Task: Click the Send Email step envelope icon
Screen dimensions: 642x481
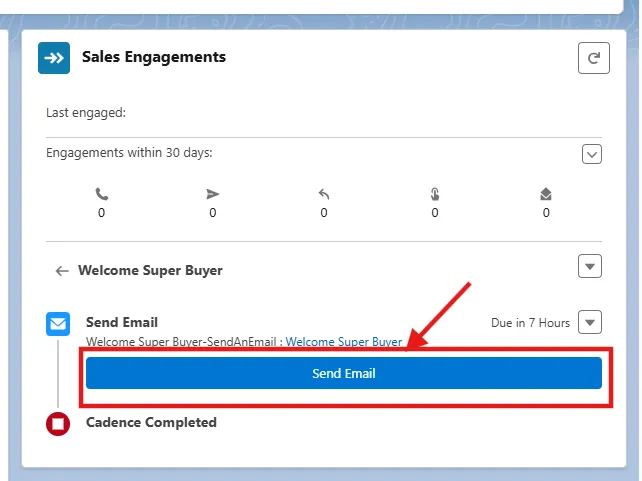Action: 58,324
